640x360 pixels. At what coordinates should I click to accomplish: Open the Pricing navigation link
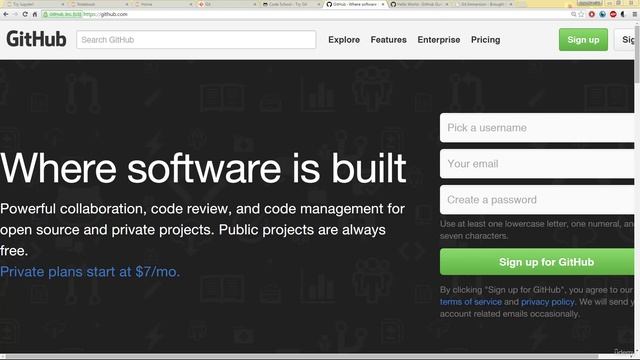coord(486,40)
